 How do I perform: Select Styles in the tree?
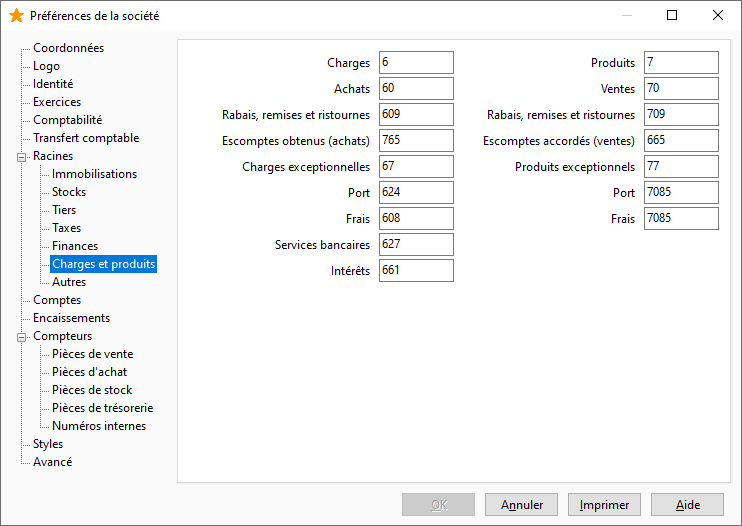click(48, 444)
